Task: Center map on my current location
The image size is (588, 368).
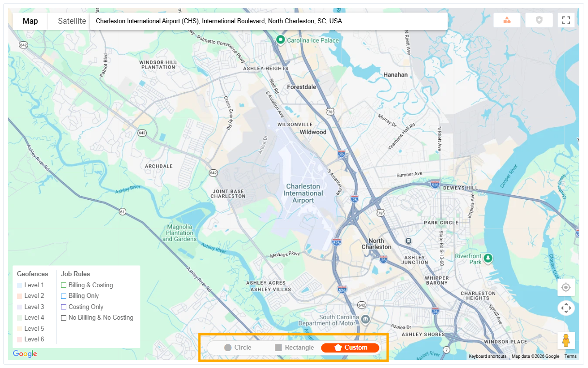Action: 566,288
